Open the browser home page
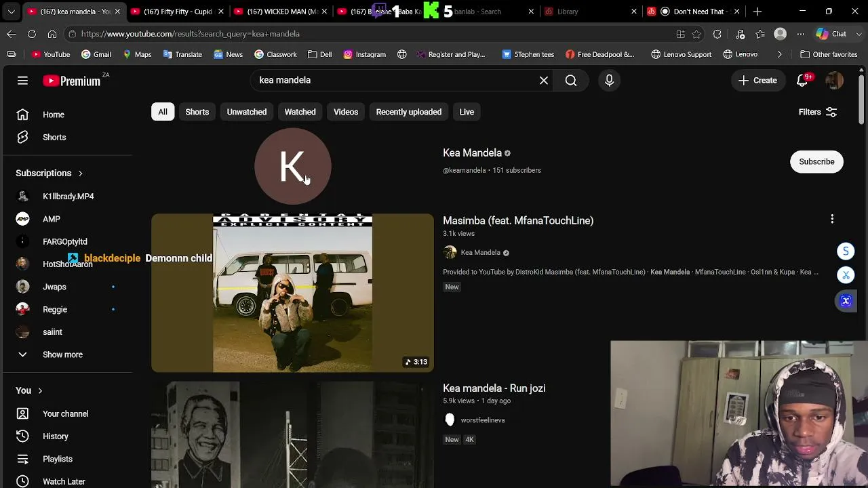868x488 pixels. tap(52, 34)
